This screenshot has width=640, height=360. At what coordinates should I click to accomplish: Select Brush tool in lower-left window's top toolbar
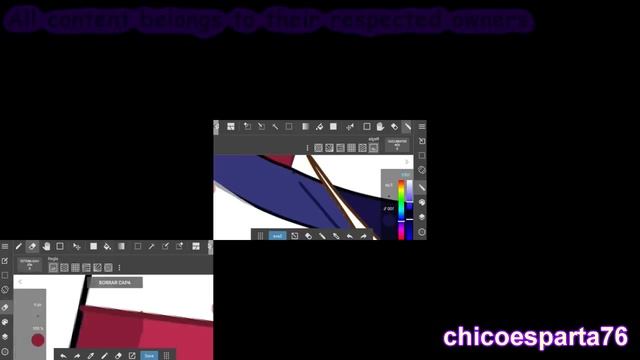point(19,246)
